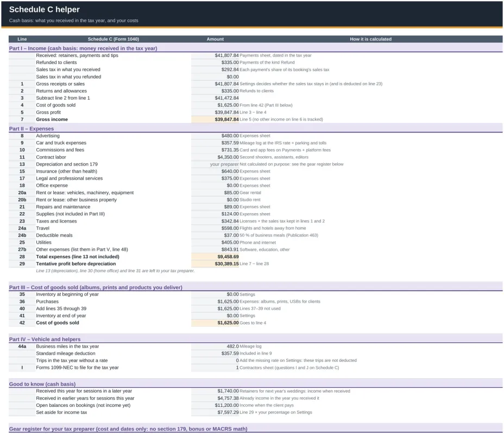Select the 'Part I – Income' section heading
Image resolution: width=504 pixels, height=434 pixels.
tap(83, 48)
